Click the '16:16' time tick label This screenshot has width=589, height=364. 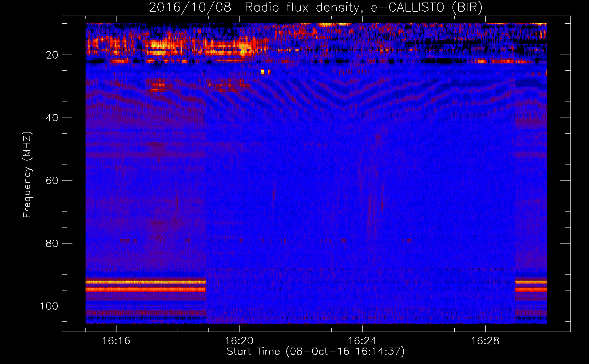point(116,341)
